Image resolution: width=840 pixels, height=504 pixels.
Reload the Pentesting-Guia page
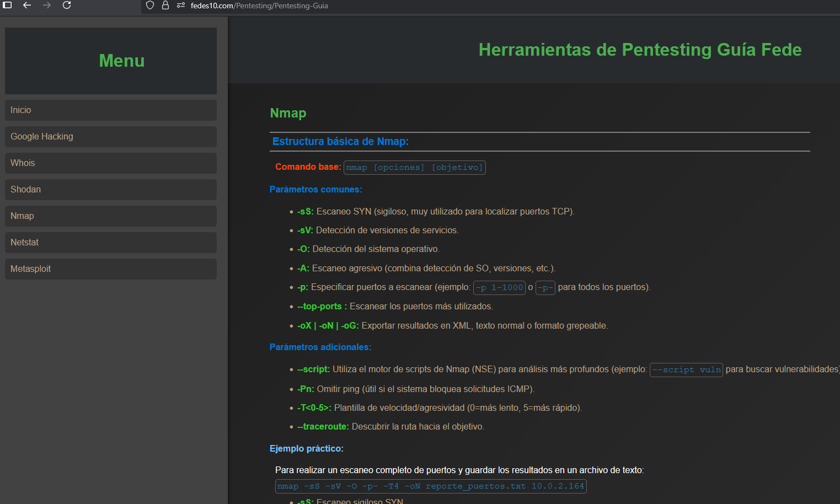click(67, 6)
